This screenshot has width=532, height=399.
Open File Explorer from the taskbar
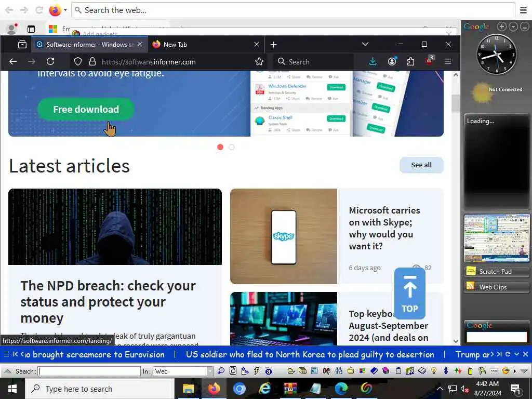[188, 389]
